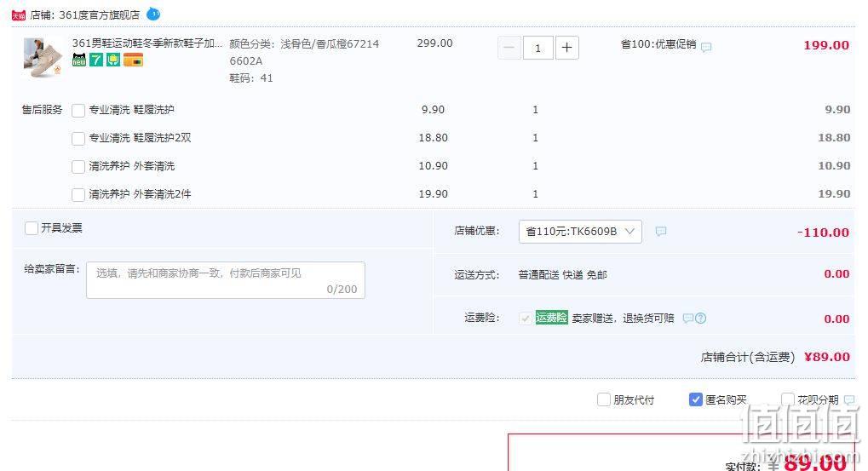Click the unit price 299.00
868x471 pixels.
(434, 43)
